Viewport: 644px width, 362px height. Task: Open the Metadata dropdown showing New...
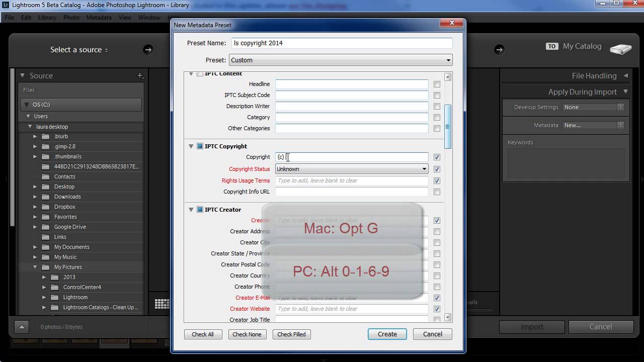(593, 125)
